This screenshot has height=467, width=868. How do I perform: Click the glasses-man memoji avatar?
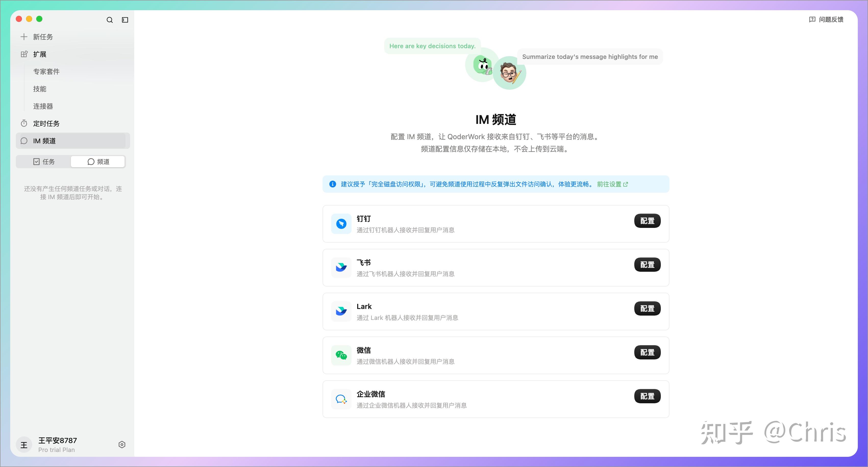click(x=510, y=73)
